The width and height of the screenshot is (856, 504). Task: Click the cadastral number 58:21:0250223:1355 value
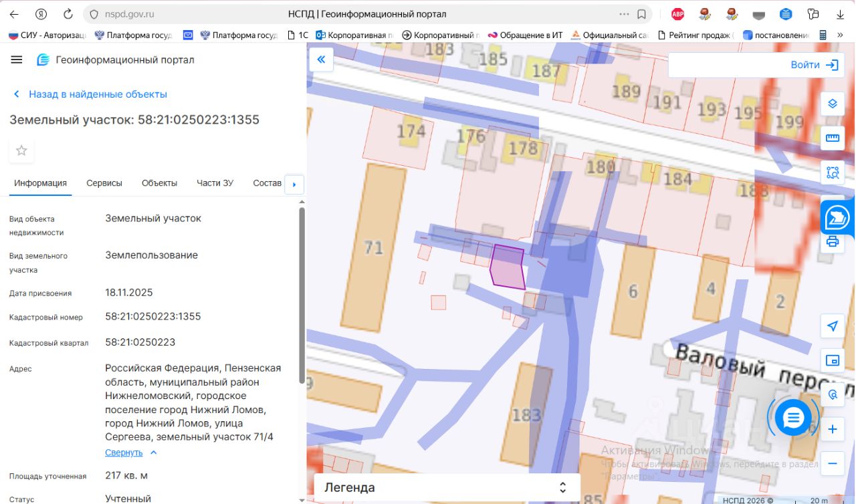point(153,316)
